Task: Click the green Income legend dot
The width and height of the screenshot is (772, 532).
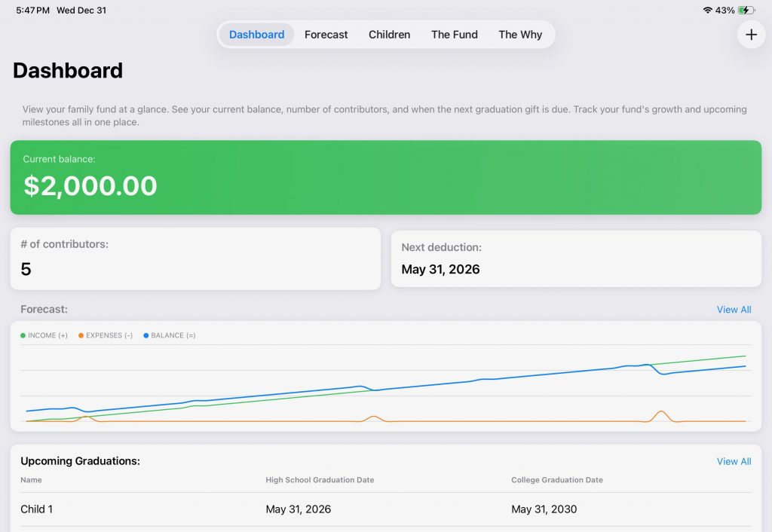Action: pyautogui.click(x=23, y=335)
